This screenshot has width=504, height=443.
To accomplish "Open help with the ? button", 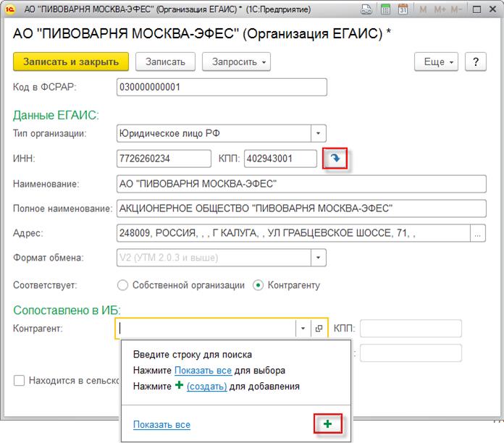I will [476, 62].
